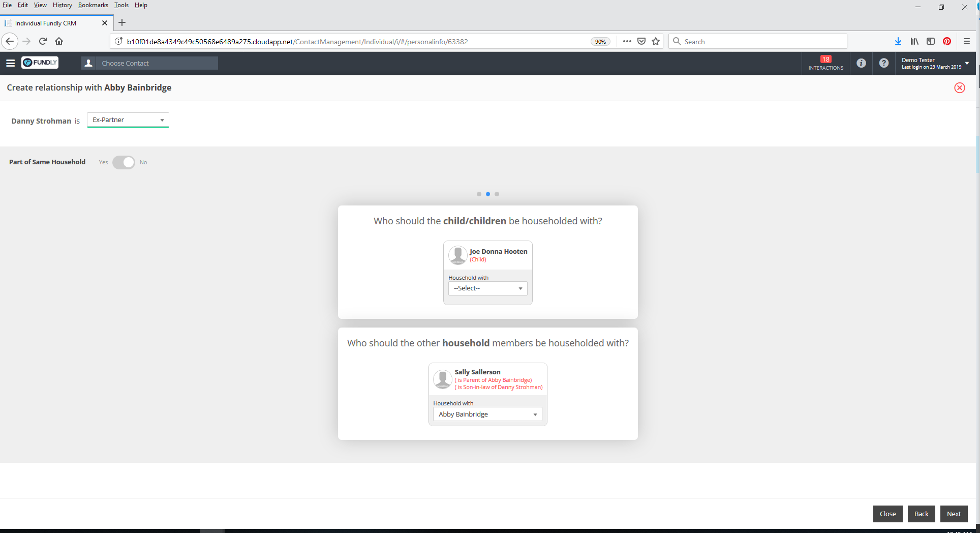This screenshot has height=533, width=980.
Task: Go back in browser
Action: 10,41
